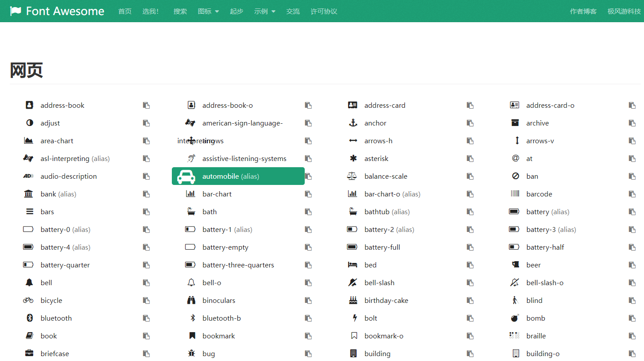Open the assistive-listening-systems link

click(244, 158)
